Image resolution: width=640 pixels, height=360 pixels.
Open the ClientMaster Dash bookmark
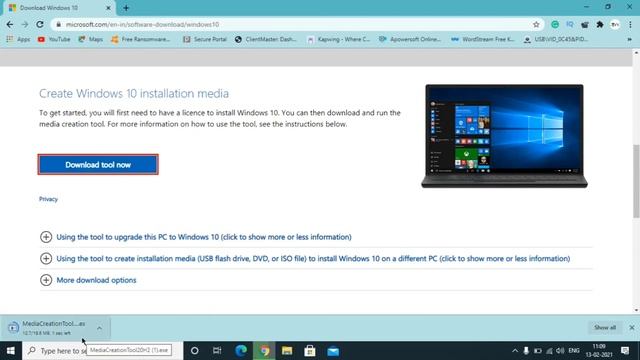266,39
